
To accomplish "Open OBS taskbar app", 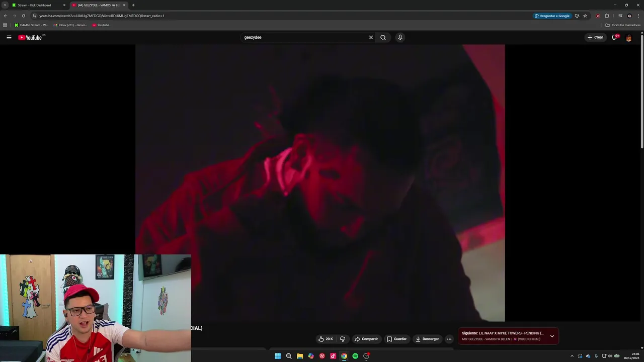I will pyautogui.click(x=366, y=356).
